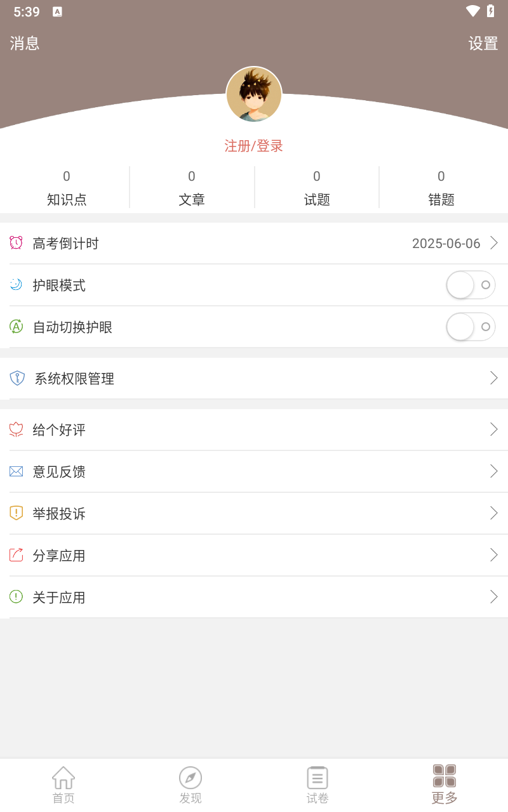Screen dimensions: 508x812
Task: Open the 试卷 tab
Action: 317,784
